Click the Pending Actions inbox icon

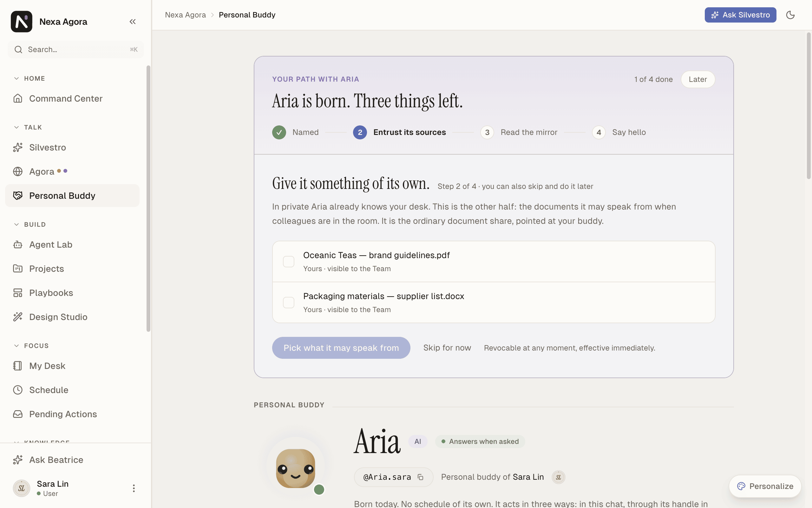18,414
